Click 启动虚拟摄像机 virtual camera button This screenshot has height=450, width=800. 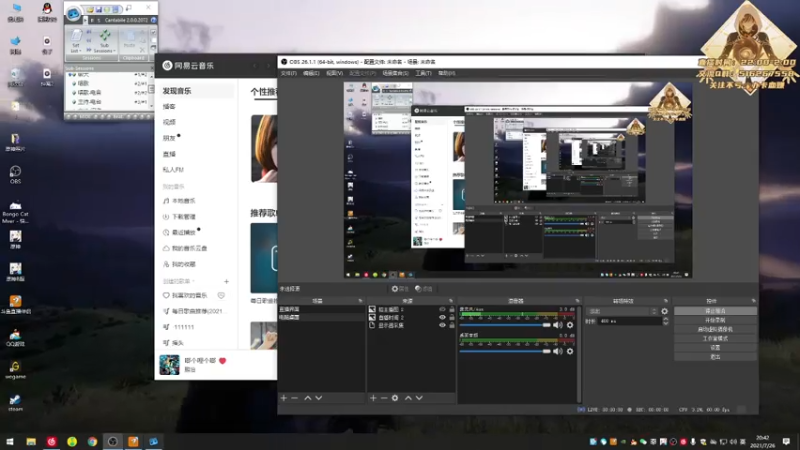[x=715, y=329]
